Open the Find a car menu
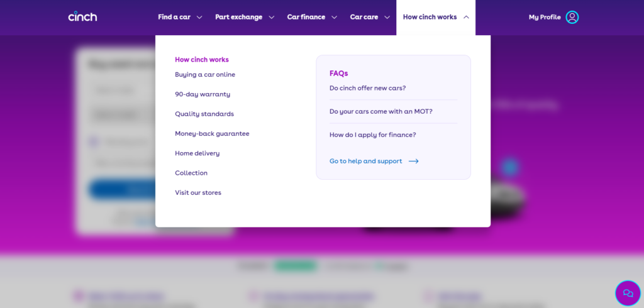 pos(174,17)
